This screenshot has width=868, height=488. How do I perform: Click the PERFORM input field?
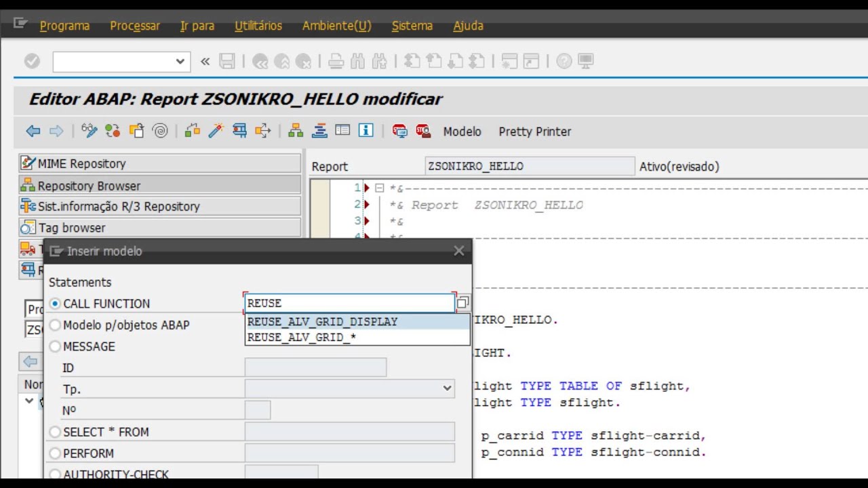[349, 453]
